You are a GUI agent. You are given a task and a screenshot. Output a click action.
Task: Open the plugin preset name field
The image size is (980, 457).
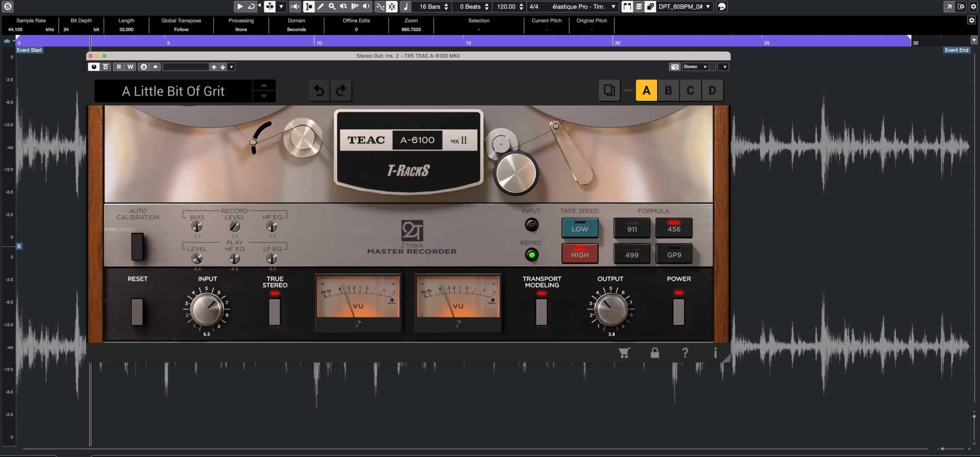(x=186, y=67)
